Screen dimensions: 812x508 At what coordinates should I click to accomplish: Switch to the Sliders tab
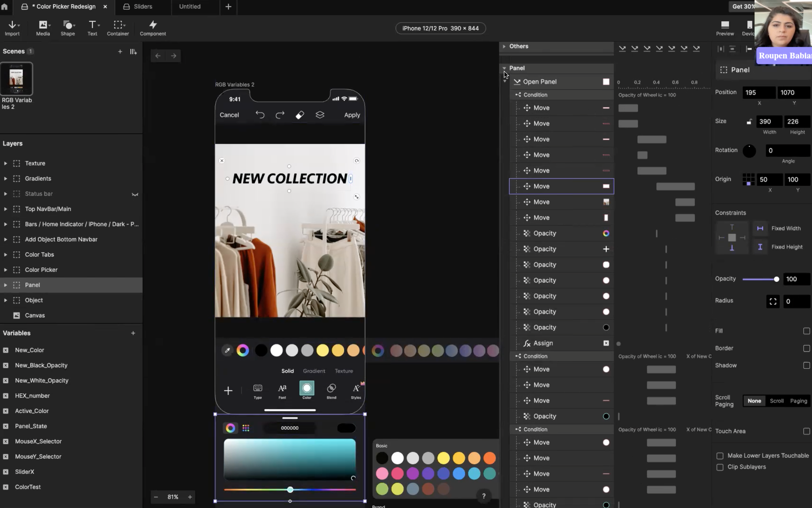click(x=143, y=7)
